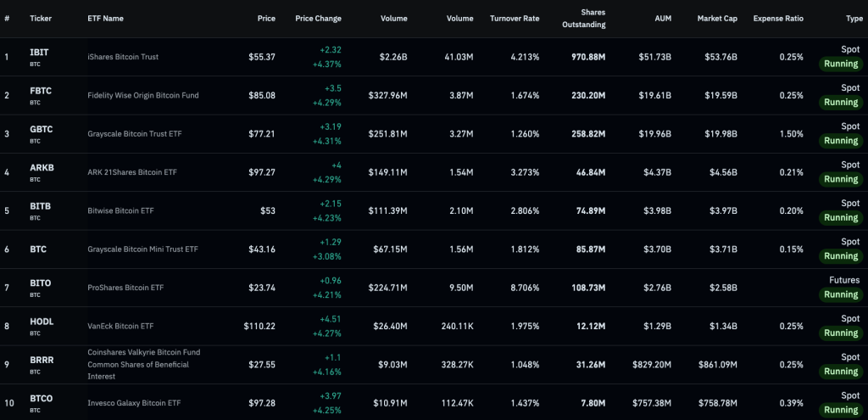Image resolution: width=868 pixels, height=420 pixels.
Task: Sort by the Price column header
Action: click(266, 19)
